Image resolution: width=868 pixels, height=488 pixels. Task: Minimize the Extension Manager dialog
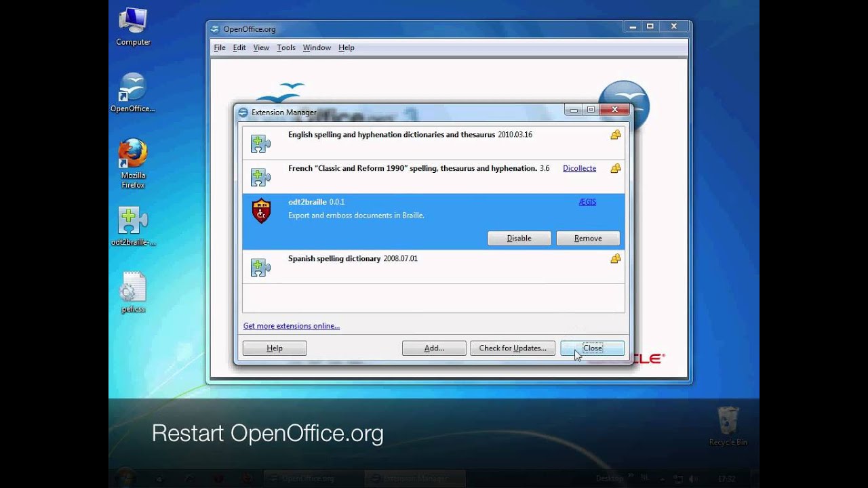(x=574, y=110)
